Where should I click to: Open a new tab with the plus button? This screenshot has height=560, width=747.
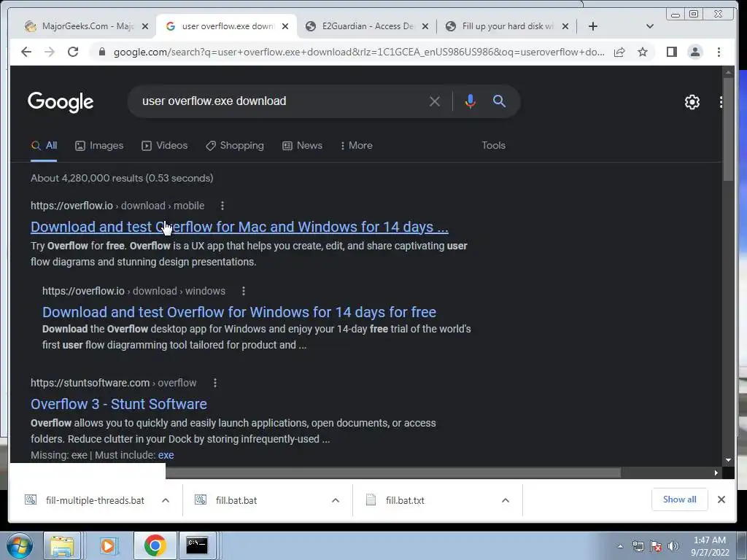click(x=592, y=26)
